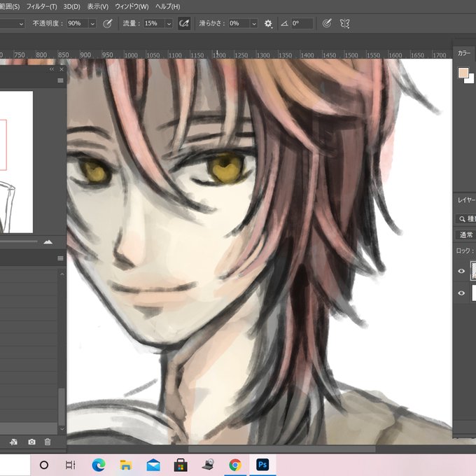Toggle pressure for opacity icon

[x=108, y=23]
